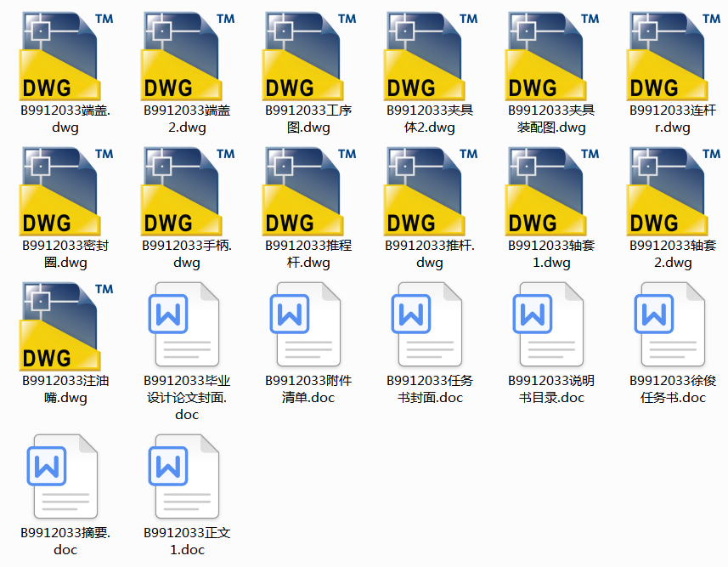Click the label text B9912033工序图.dwg

pos(308,119)
